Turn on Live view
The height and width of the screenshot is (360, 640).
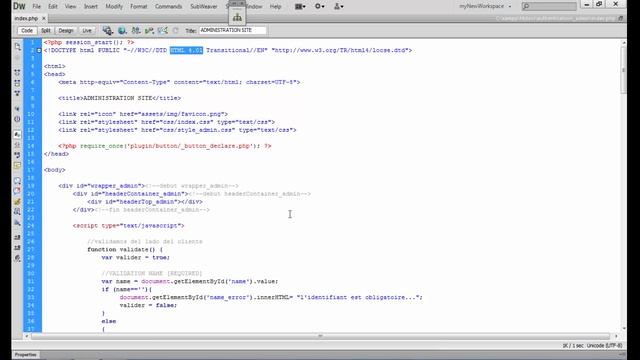tap(87, 31)
